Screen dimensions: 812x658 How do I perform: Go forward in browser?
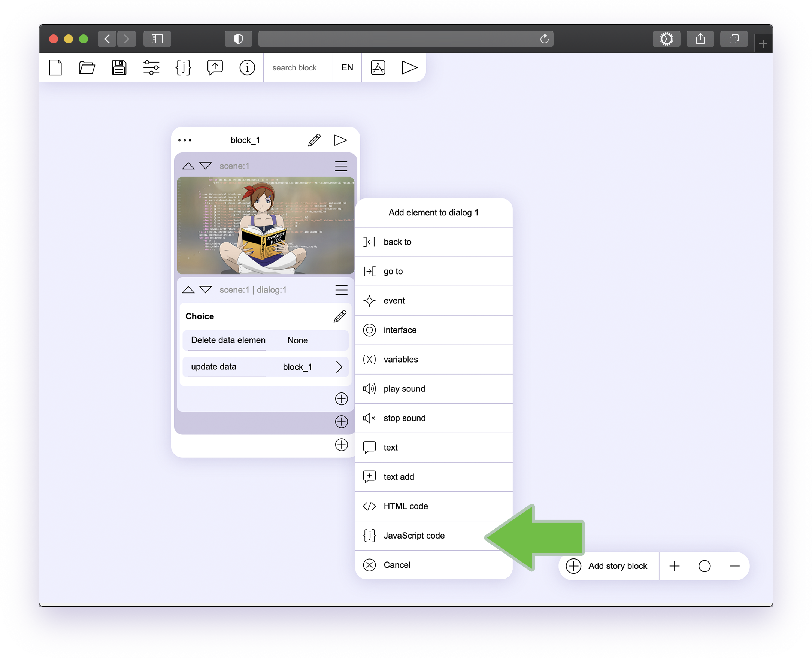pyautogui.click(x=127, y=39)
